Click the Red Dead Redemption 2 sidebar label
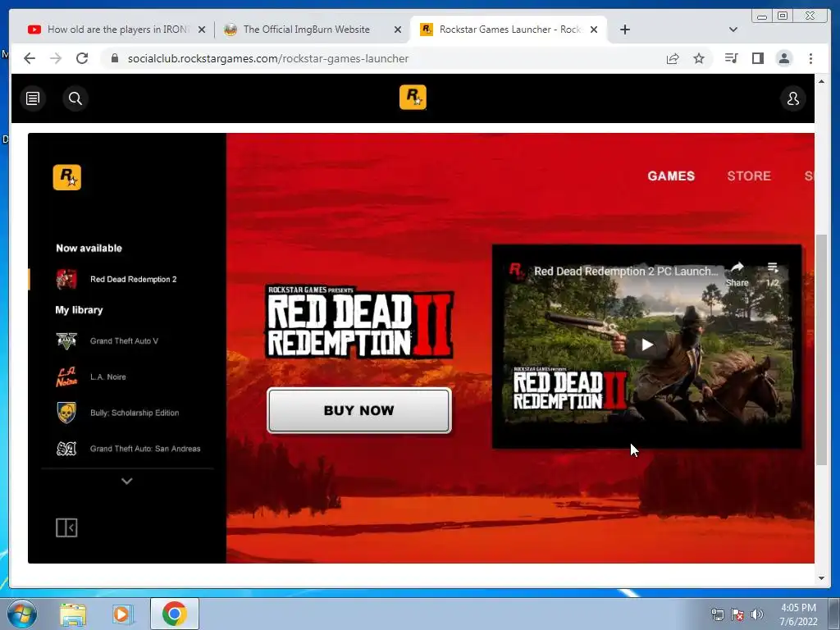This screenshot has width=840, height=630. [134, 279]
